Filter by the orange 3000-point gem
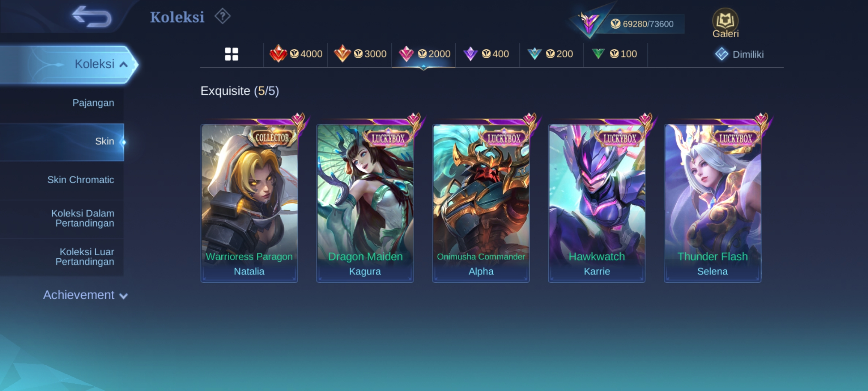This screenshot has height=391, width=868. click(x=360, y=54)
